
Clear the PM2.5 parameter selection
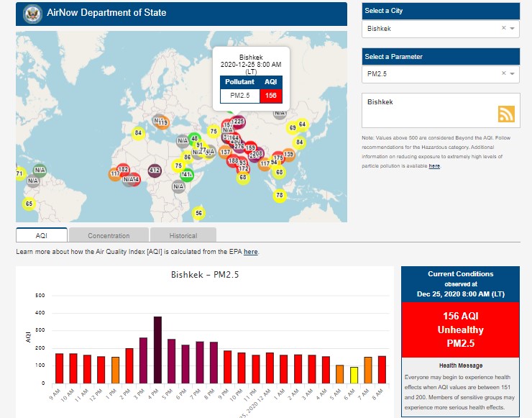coord(503,74)
